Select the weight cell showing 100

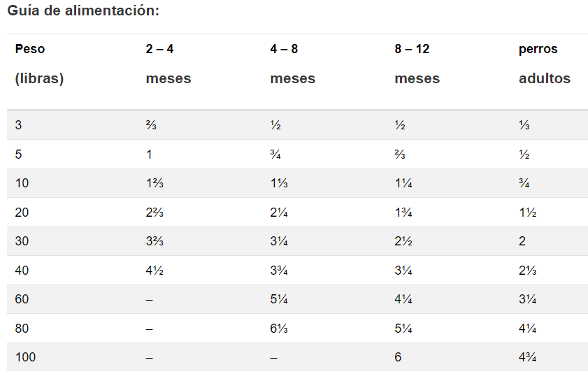pos(25,357)
